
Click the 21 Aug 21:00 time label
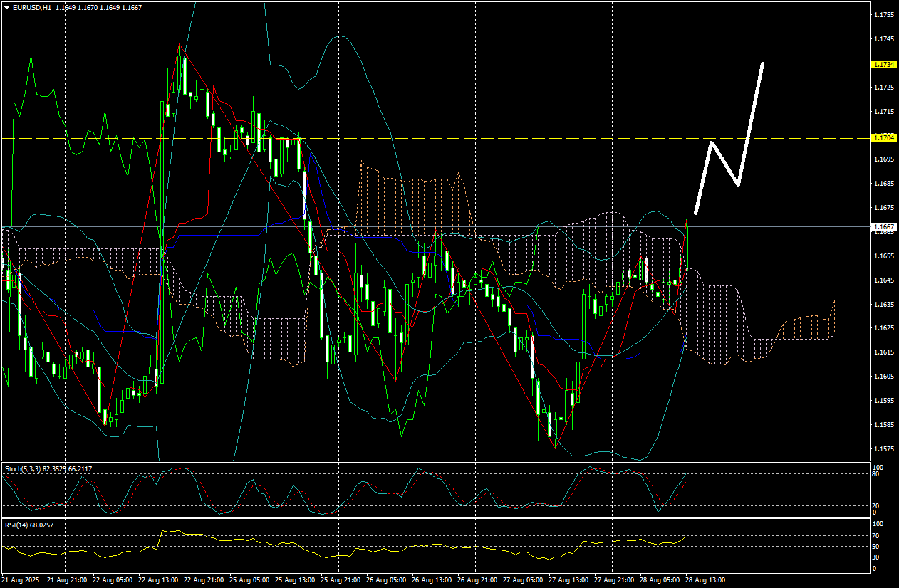point(66,581)
